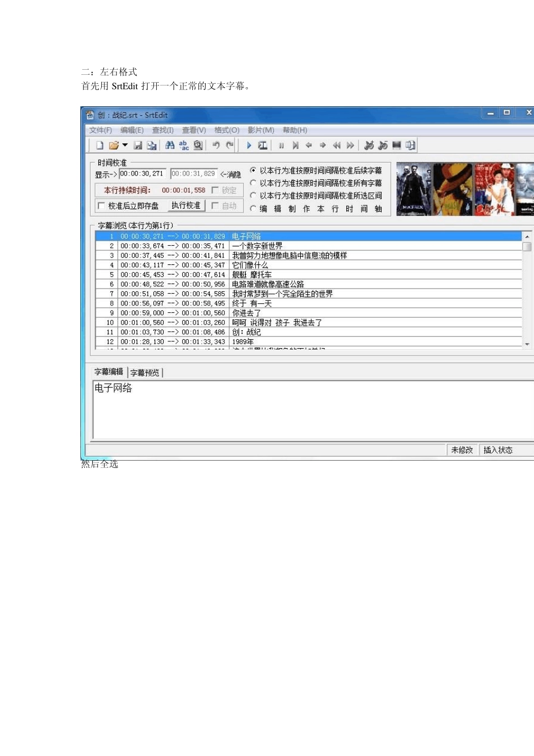Expand the open-file dropdown arrow
Screen dimensions: 534x756
pos(124,146)
